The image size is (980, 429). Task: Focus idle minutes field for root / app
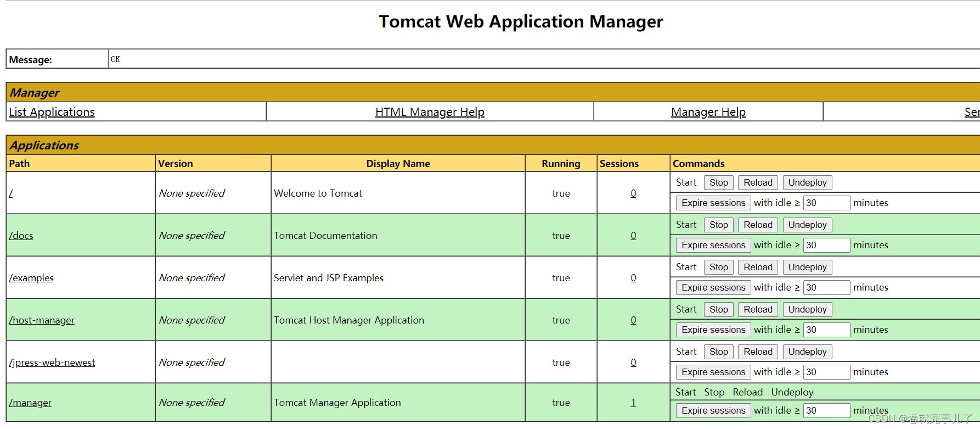tap(826, 203)
